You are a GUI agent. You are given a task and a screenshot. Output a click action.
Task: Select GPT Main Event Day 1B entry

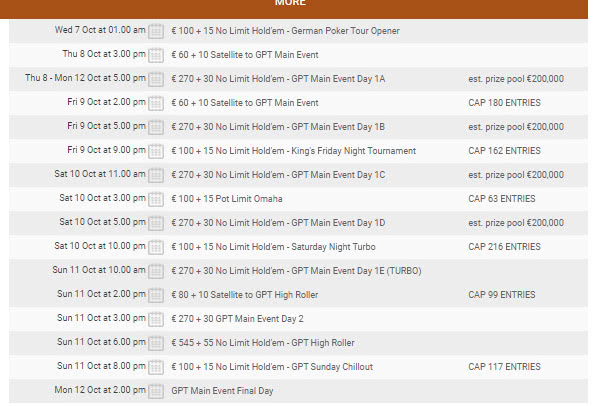tap(278, 127)
